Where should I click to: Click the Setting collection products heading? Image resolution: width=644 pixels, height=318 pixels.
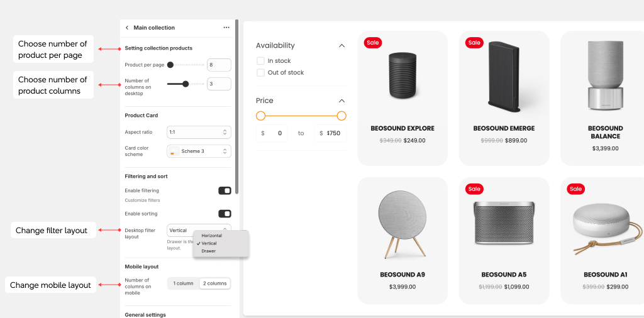(158, 48)
